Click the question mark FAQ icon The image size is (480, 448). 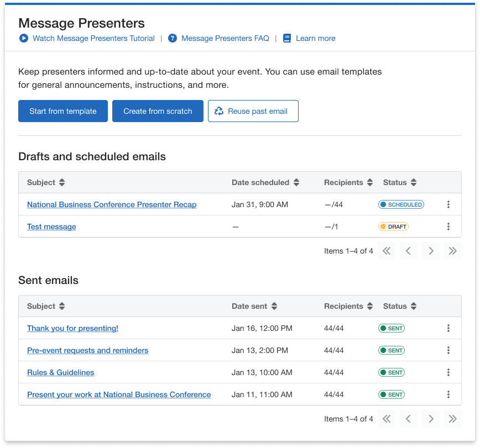(173, 39)
